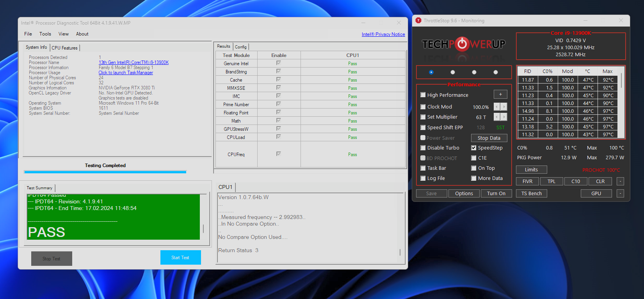Open the TPL settings
644x299 pixels.
[x=551, y=181]
